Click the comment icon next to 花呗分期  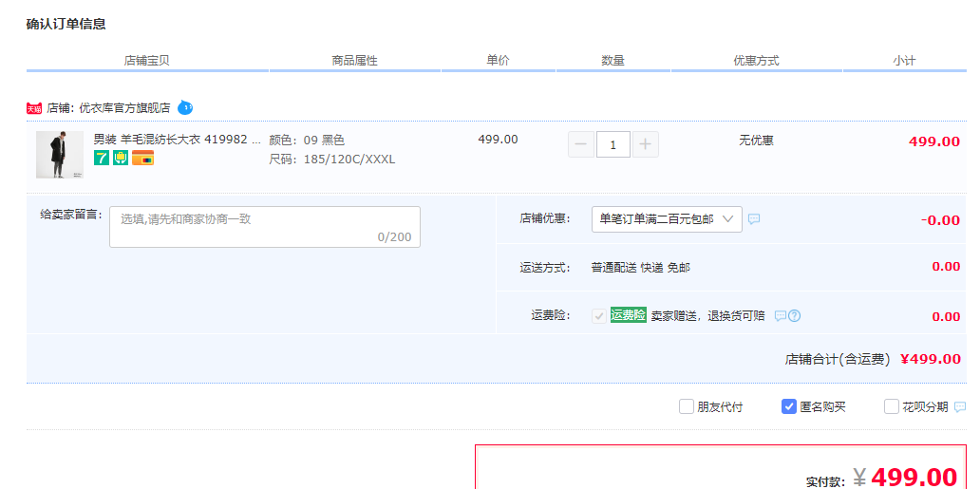[x=960, y=407]
